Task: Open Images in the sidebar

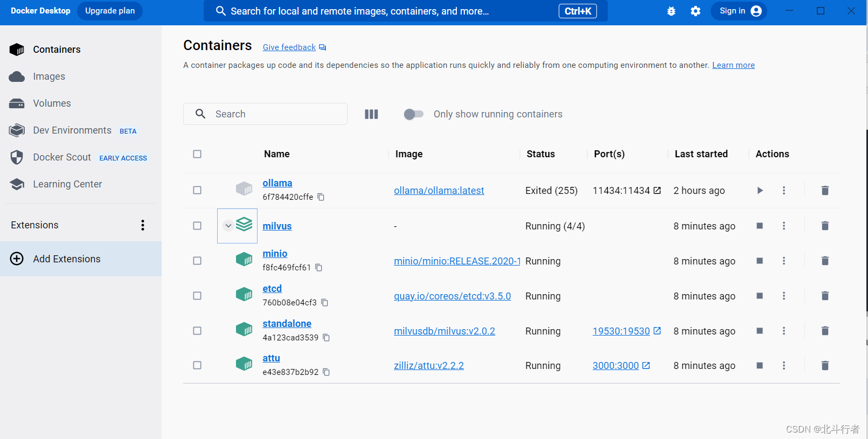Action: click(x=81, y=76)
